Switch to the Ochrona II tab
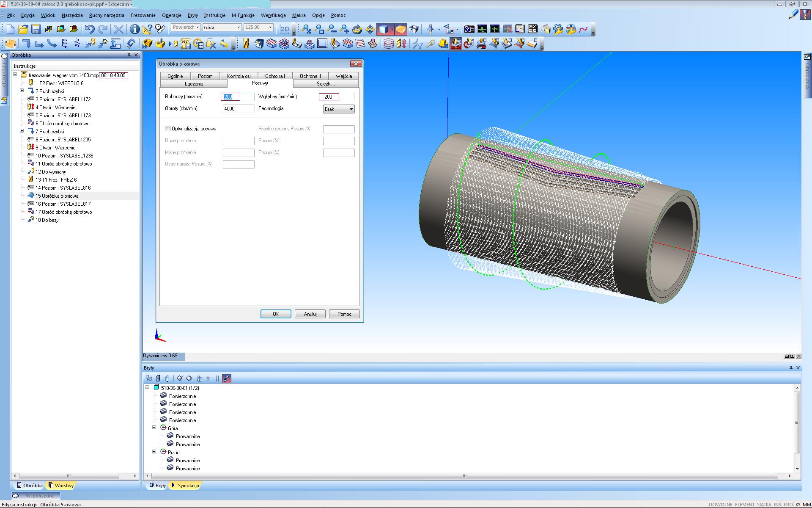 (310, 76)
